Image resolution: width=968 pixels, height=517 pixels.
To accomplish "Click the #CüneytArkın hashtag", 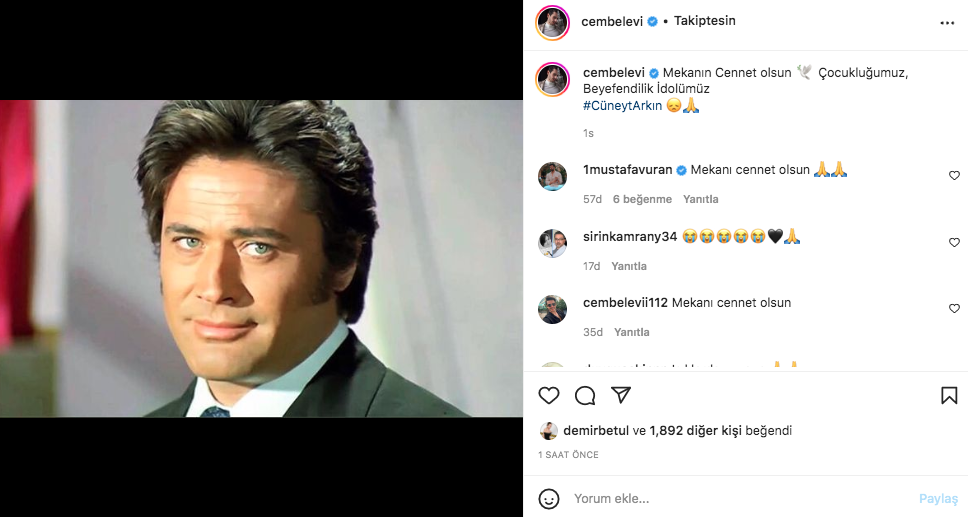I will click(x=622, y=106).
